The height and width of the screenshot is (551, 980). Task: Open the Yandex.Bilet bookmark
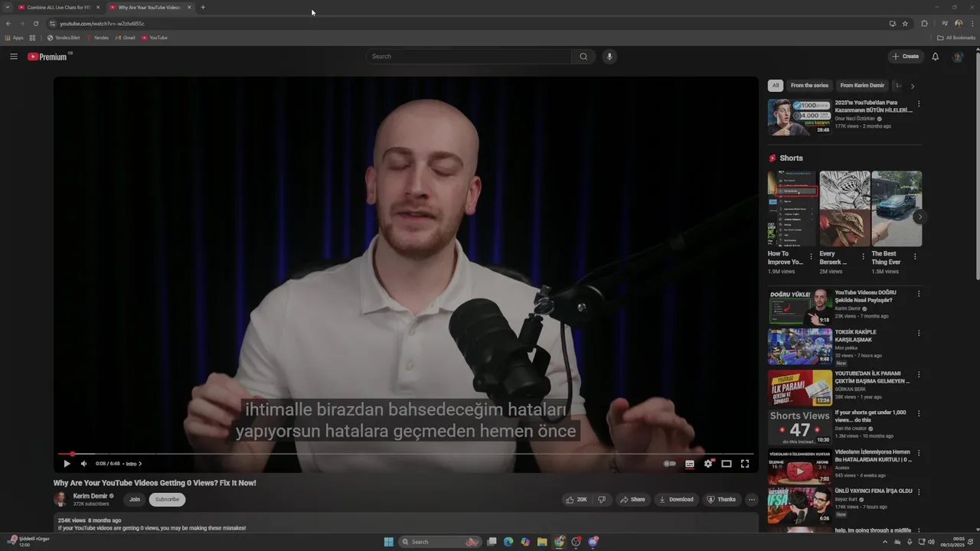[x=64, y=37]
